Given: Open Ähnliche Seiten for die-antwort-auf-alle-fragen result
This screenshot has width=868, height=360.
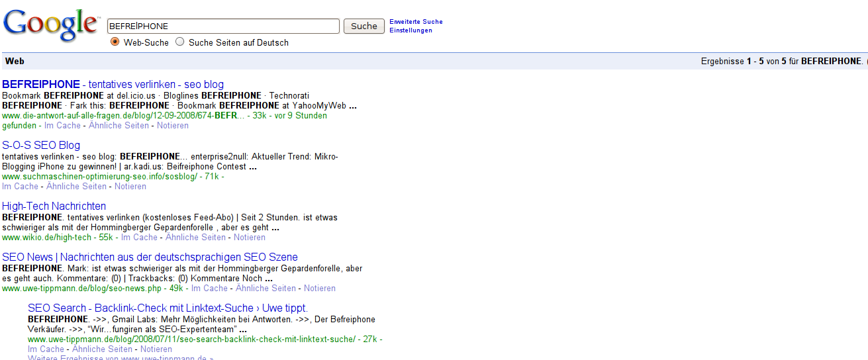Looking at the screenshot, I should point(119,126).
